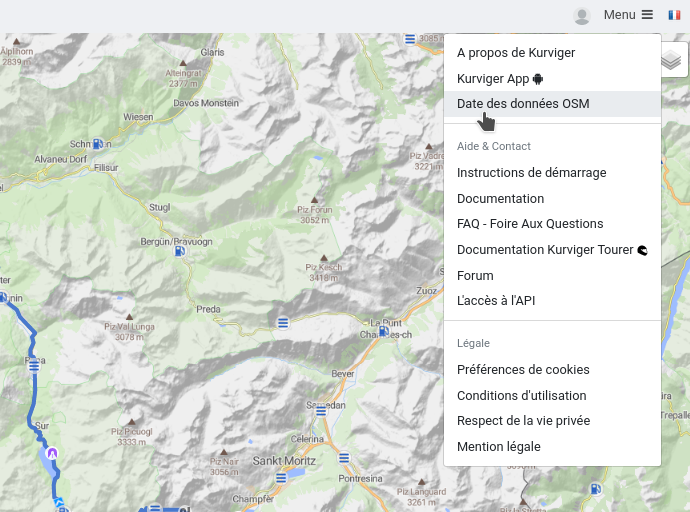
Task: Open 'Mention légale' entry
Action: (552, 447)
